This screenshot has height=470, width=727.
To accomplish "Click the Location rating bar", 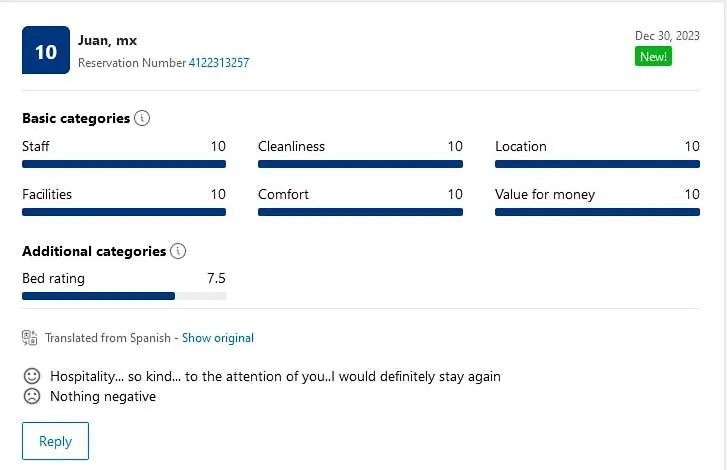I will (597, 164).
